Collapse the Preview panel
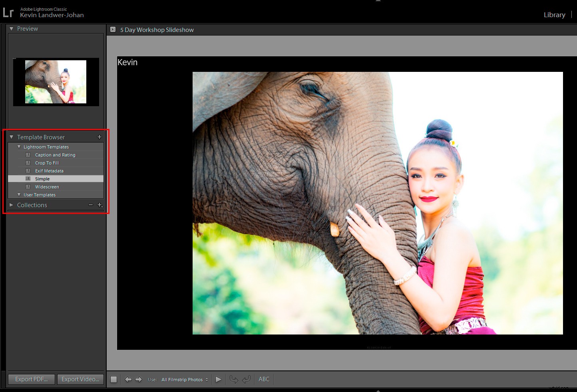The image size is (577, 392). 11,28
